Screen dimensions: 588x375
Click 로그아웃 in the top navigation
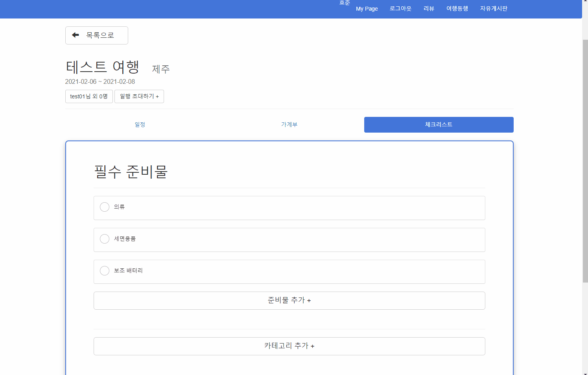pos(401,8)
